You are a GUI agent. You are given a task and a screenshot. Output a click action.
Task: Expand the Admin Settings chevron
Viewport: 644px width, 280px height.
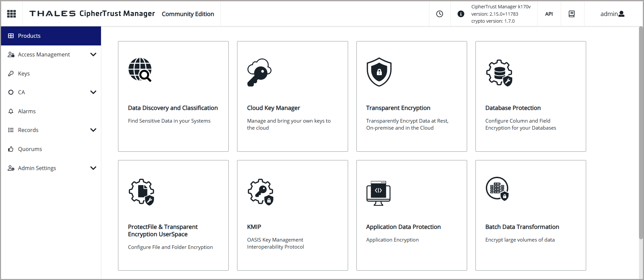tap(93, 168)
